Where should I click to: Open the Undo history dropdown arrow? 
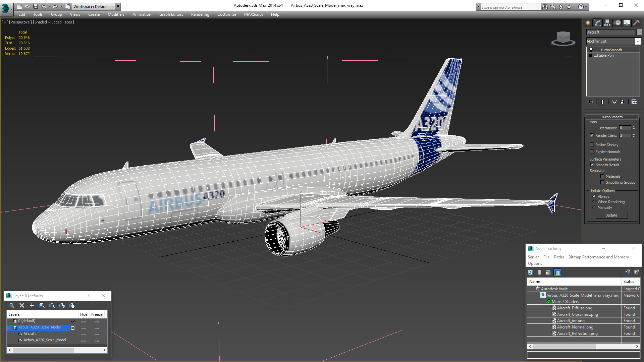click(49, 6)
